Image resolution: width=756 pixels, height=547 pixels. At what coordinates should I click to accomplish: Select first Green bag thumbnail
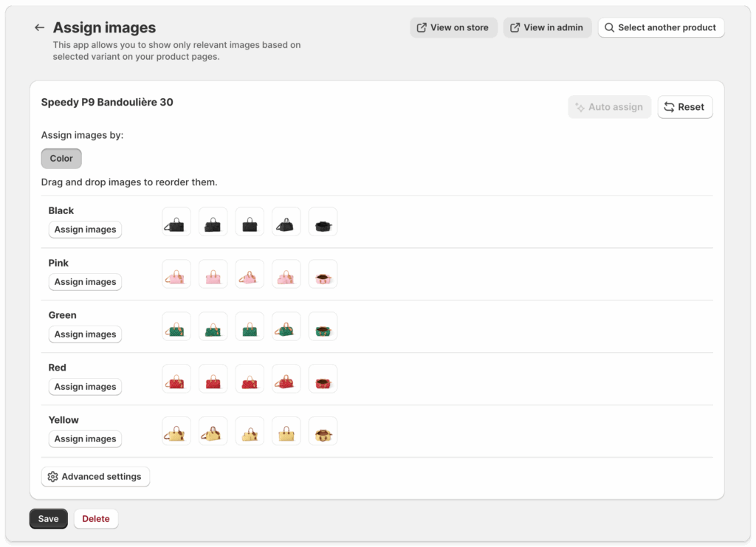pos(176,326)
